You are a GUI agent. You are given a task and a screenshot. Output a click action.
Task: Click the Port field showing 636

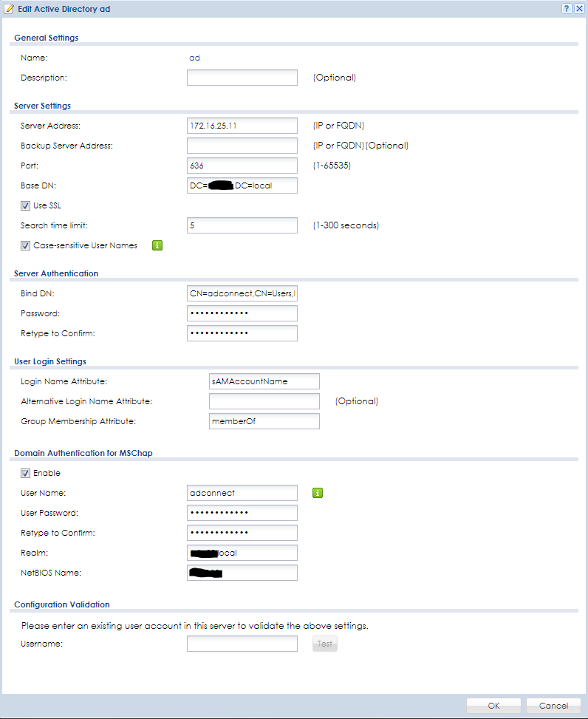click(x=242, y=166)
